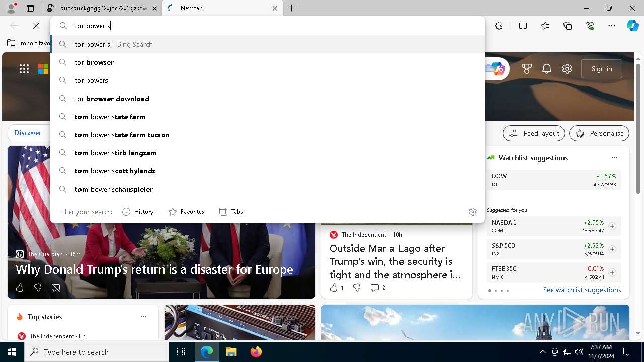644x362 pixels.
Task: Open the Microsoft apps grid launcher
Action: [24, 69]
